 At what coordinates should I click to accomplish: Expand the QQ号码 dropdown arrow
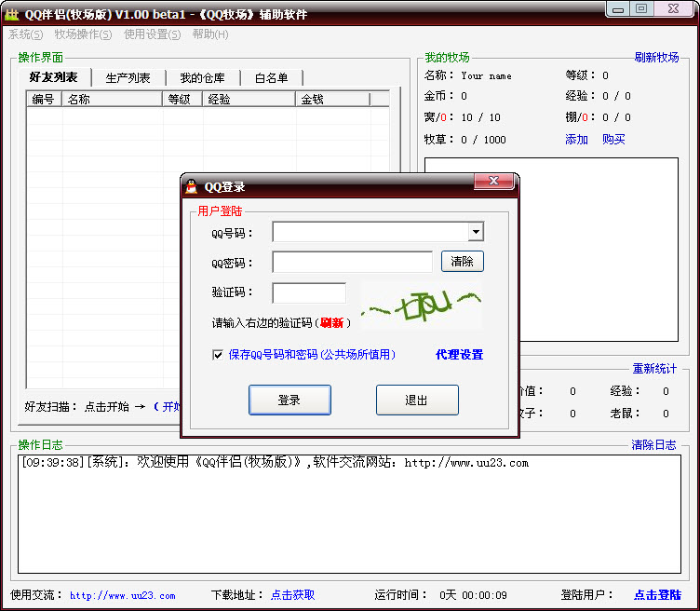tap(476, 232)
